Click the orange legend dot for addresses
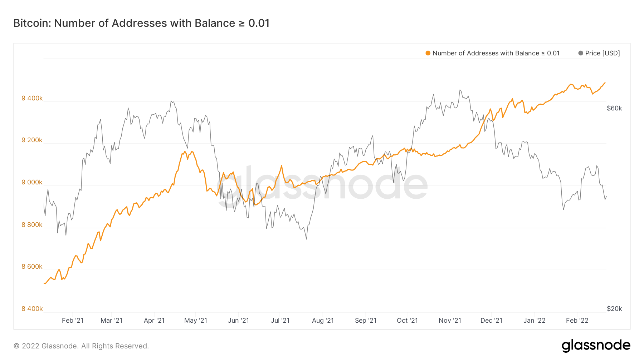This screenshot has width=644, height=362. pos(428,53)
